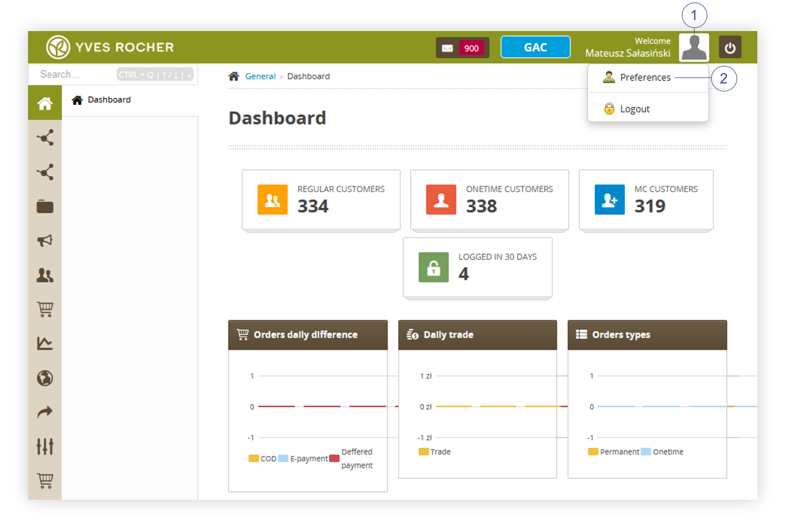Click the red 900 notification badge
This screenshot has width=789, height=532.
point(472,48)
